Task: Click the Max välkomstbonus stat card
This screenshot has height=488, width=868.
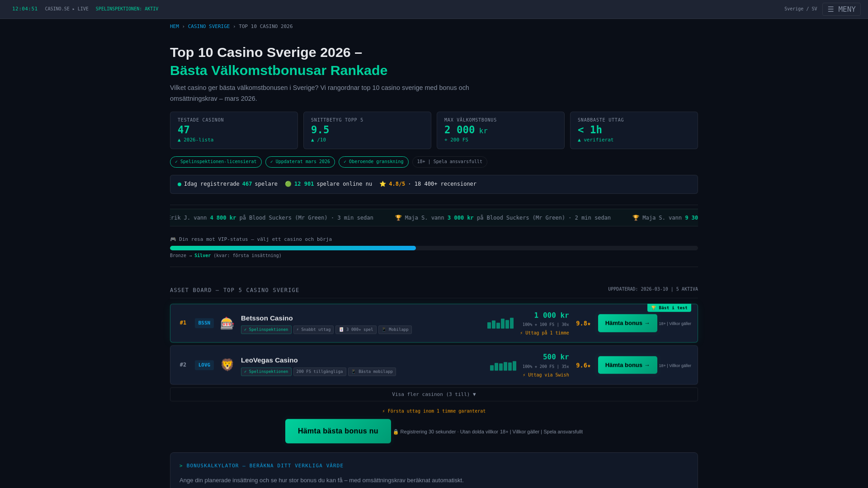Action: coord(500,131)
